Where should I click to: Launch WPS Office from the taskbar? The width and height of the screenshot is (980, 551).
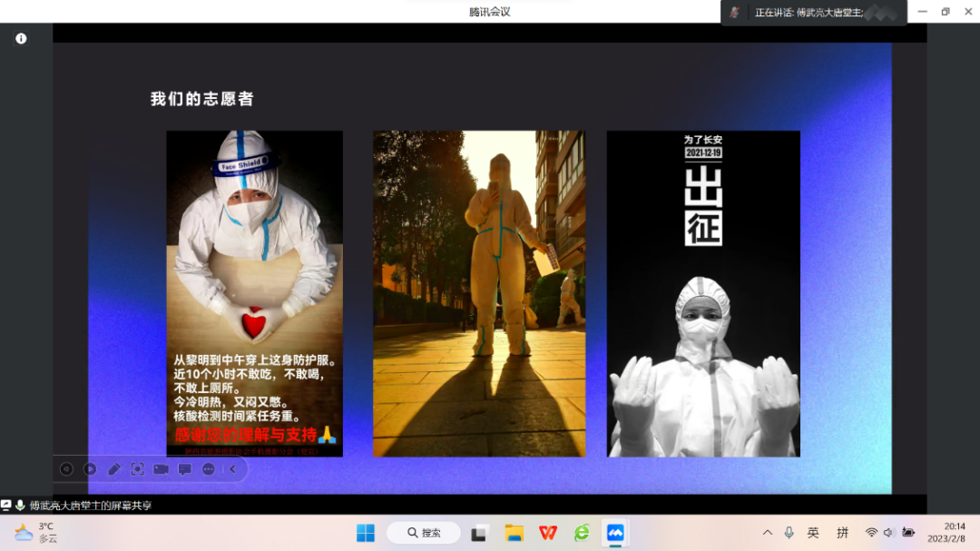tap(548, 533)
